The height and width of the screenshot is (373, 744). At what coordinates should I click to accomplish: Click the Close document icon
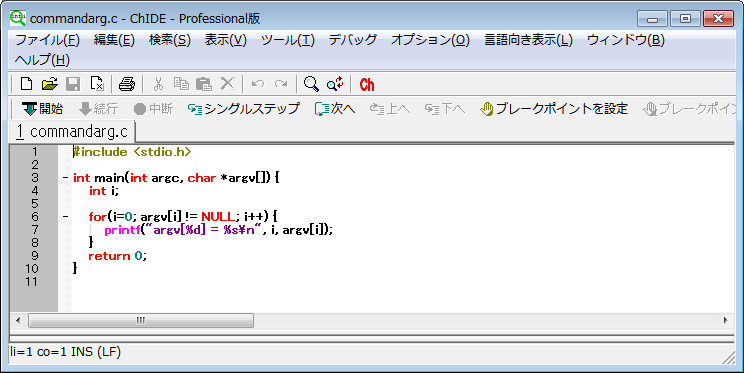coord(97,84)
